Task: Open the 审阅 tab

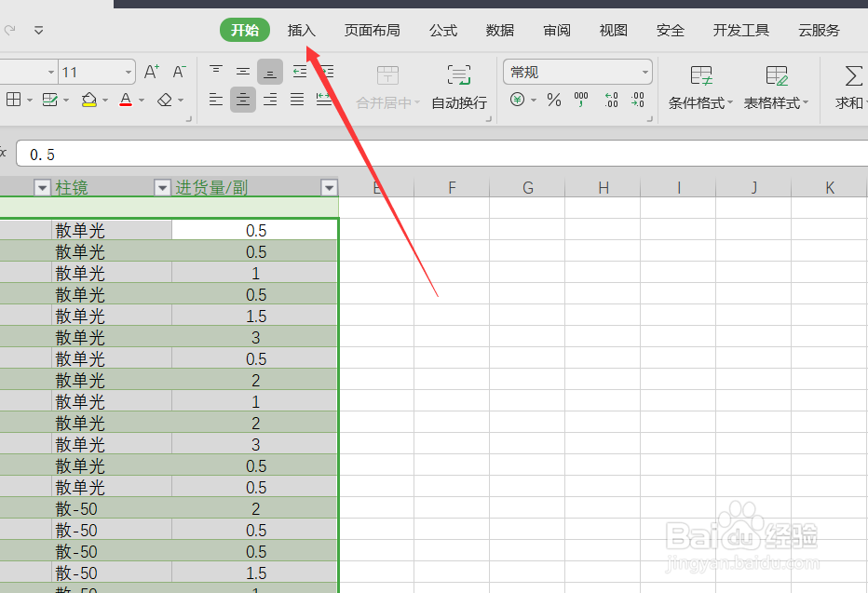Action: [556, 31]
